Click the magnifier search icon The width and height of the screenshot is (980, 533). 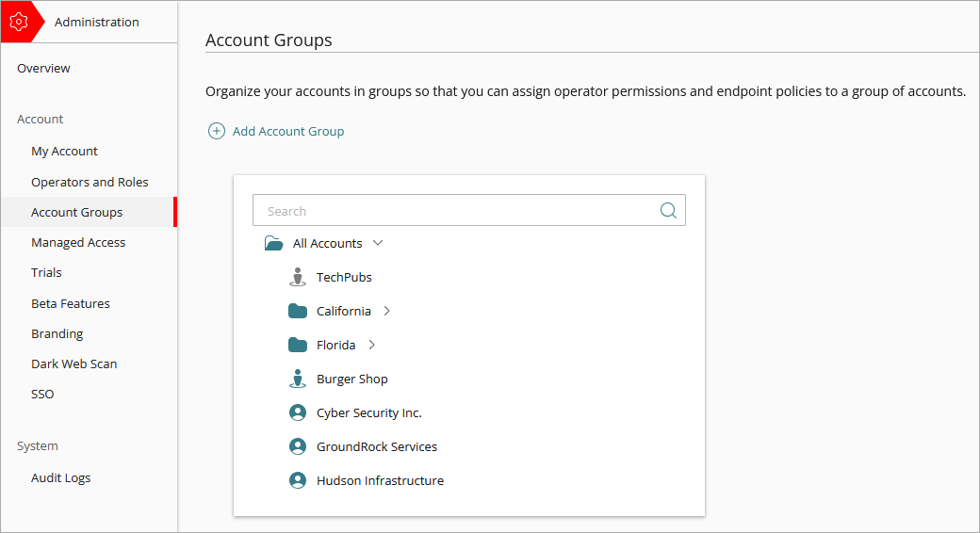click(x=668, y=211)
